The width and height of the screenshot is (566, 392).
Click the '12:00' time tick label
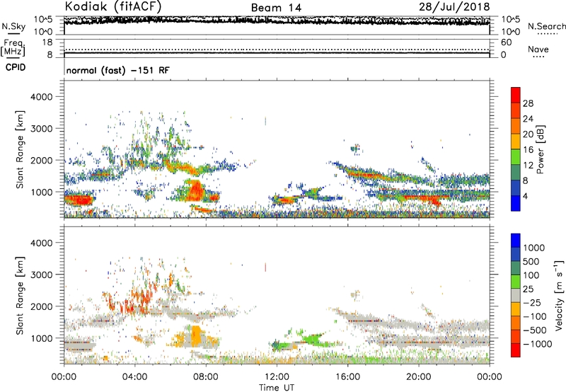pos(277,377)
